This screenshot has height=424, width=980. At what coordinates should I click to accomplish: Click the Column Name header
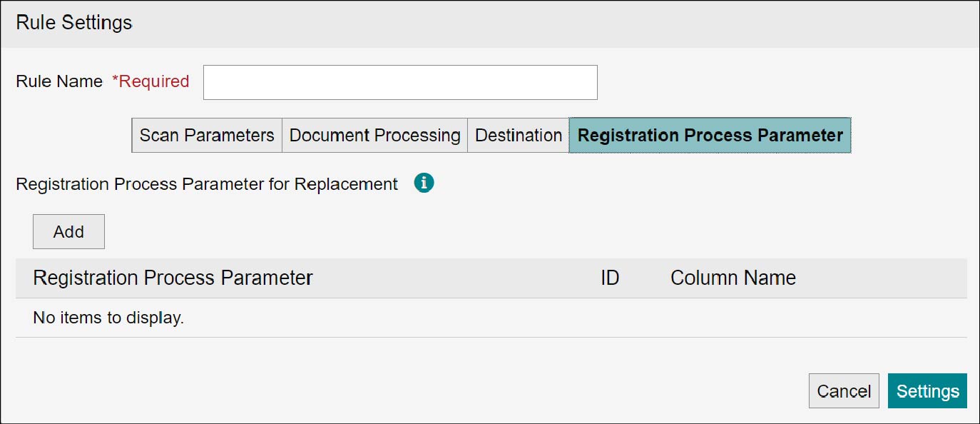pos(733,278)
